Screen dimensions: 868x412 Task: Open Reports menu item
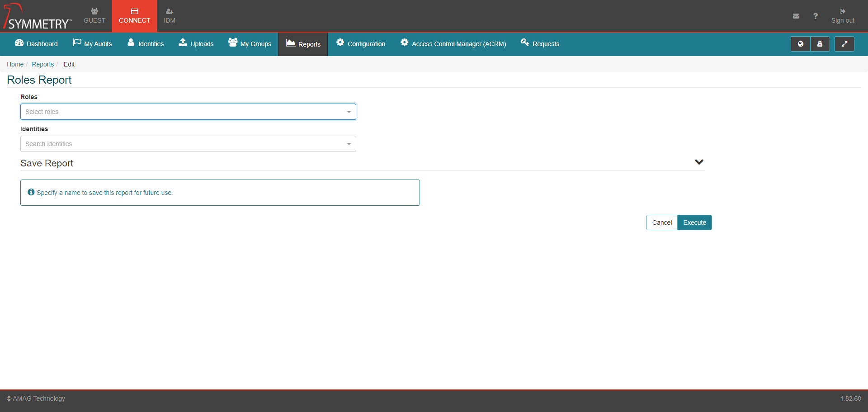[x=303, y=44]
